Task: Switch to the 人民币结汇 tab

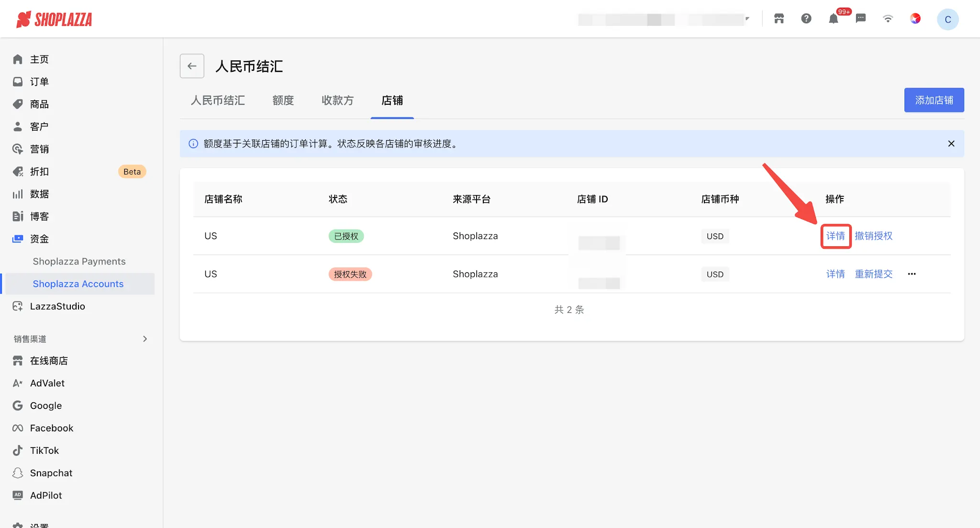Action: 218,100
